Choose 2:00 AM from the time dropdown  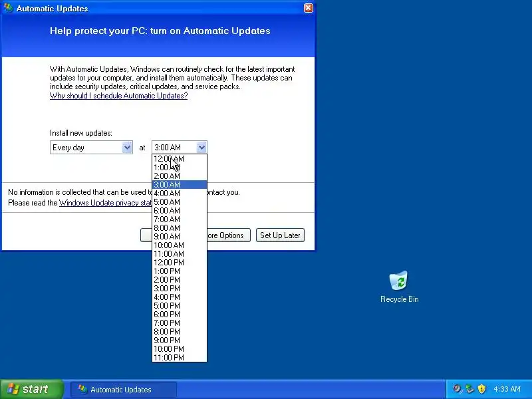pos(179,176)
